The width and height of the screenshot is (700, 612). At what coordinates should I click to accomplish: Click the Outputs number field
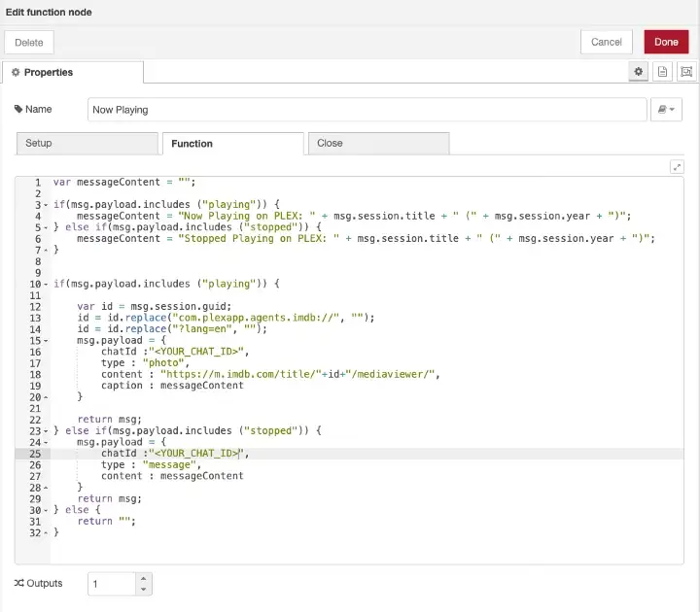(x=112, y=584)
